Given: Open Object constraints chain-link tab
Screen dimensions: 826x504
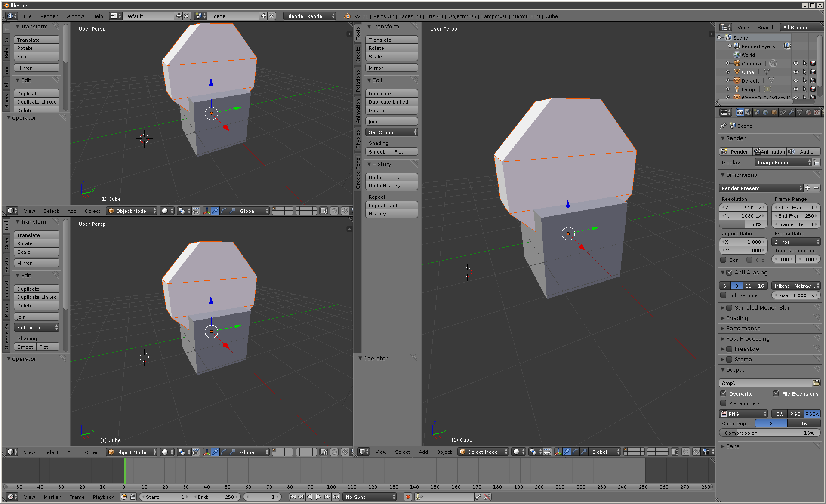Looking at the screenshot, I should pyautogui.click(x=783, y=112).
